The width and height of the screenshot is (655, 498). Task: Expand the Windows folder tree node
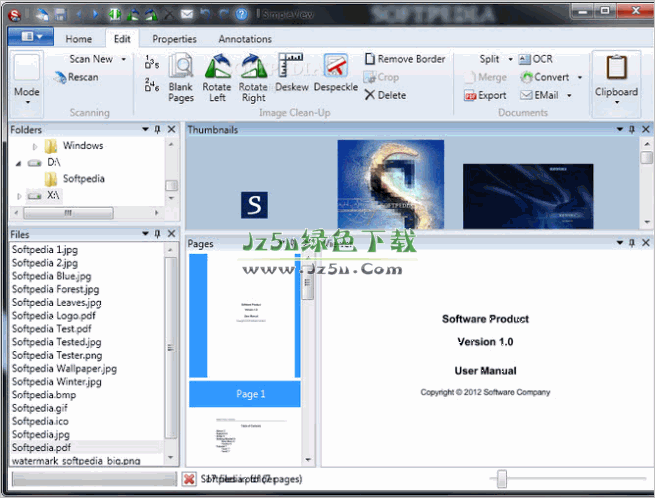coord(35,147)
